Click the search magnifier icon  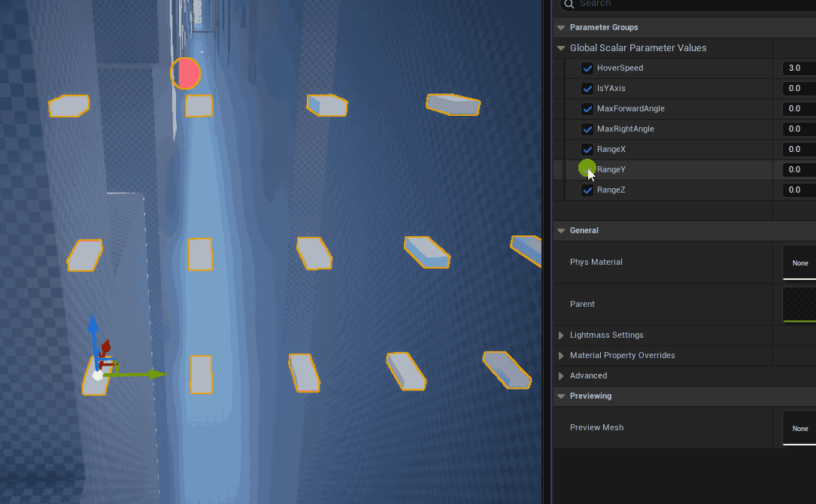tap(569, 4)
